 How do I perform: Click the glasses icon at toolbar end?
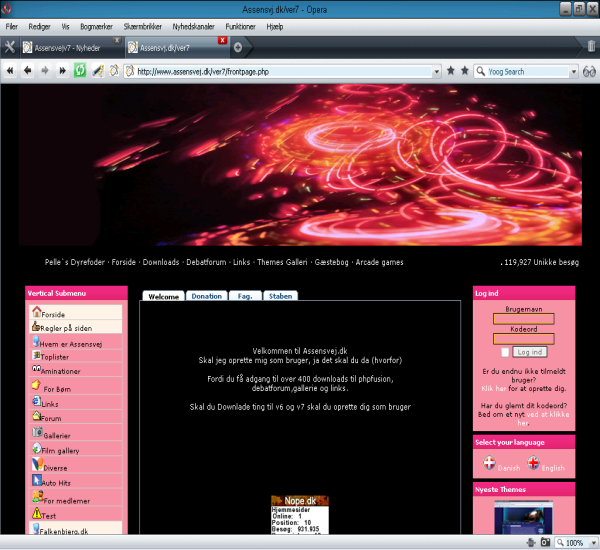[589, 71]
